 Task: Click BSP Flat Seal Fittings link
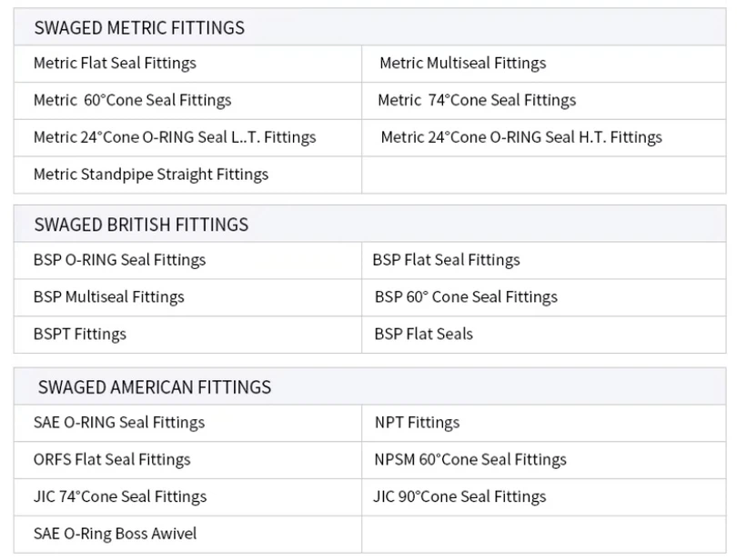tap(446, 260)
